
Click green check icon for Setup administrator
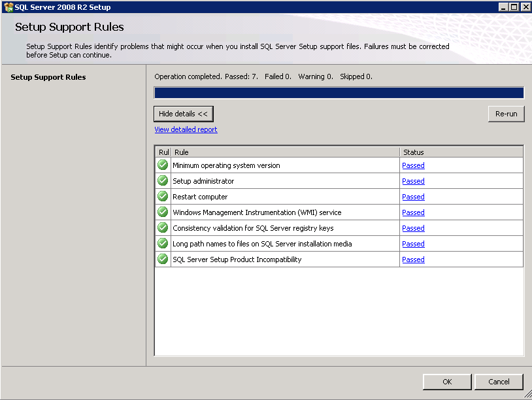click(163, 180)
